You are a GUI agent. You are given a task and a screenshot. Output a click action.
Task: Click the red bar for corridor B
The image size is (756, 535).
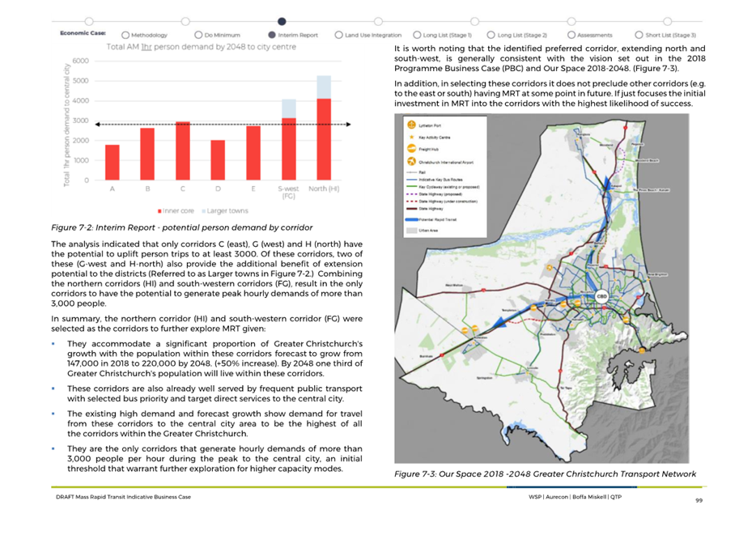[x=147, y=155]
